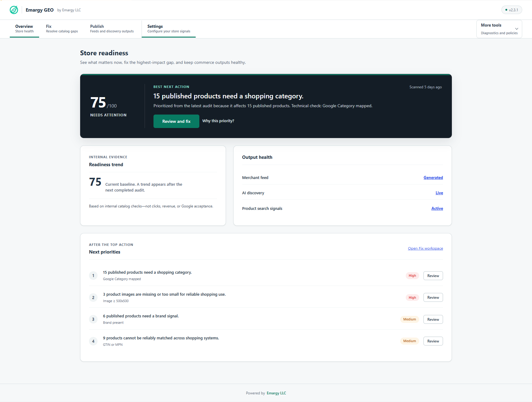532x402 pixels.
Task: Go to the Publish tab
Action: click(x=112, y=29)
